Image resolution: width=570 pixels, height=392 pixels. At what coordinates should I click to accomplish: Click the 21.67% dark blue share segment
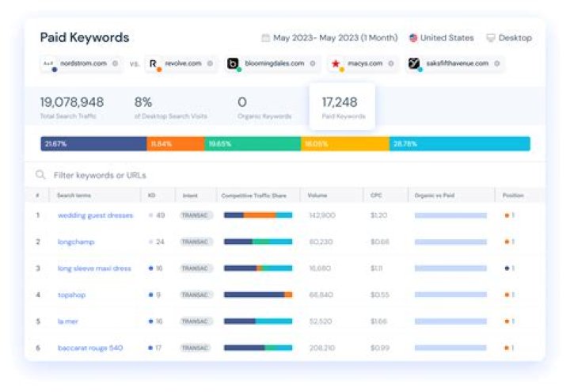tap(93, 144)
